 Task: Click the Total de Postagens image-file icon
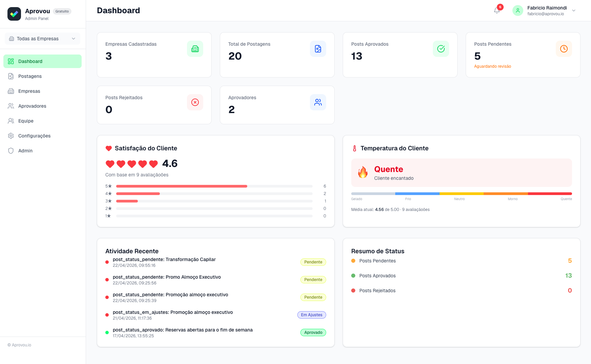tap(318, 49)
